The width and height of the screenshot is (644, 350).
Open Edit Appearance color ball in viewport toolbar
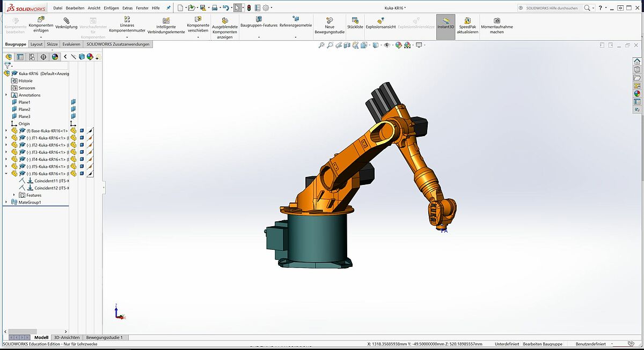(x=399, y=45)
